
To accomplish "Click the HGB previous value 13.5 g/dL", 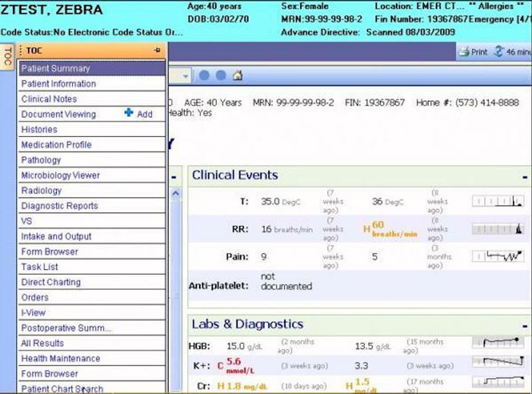I will tap(373, 346).
